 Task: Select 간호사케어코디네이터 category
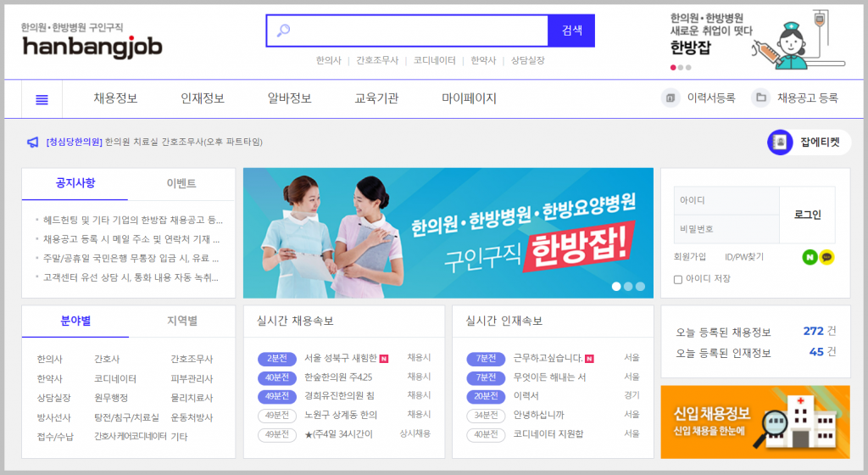(x=130, y=436)
